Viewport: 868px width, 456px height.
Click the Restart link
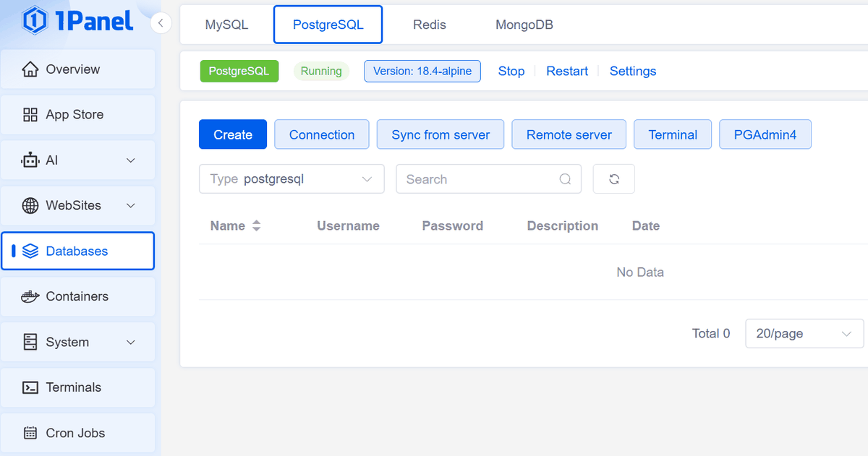click(567, 71)
